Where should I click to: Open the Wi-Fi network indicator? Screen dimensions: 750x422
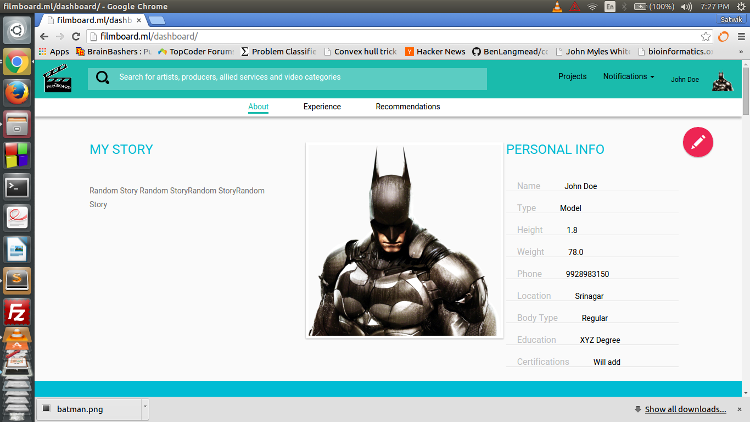pos(592,6)
